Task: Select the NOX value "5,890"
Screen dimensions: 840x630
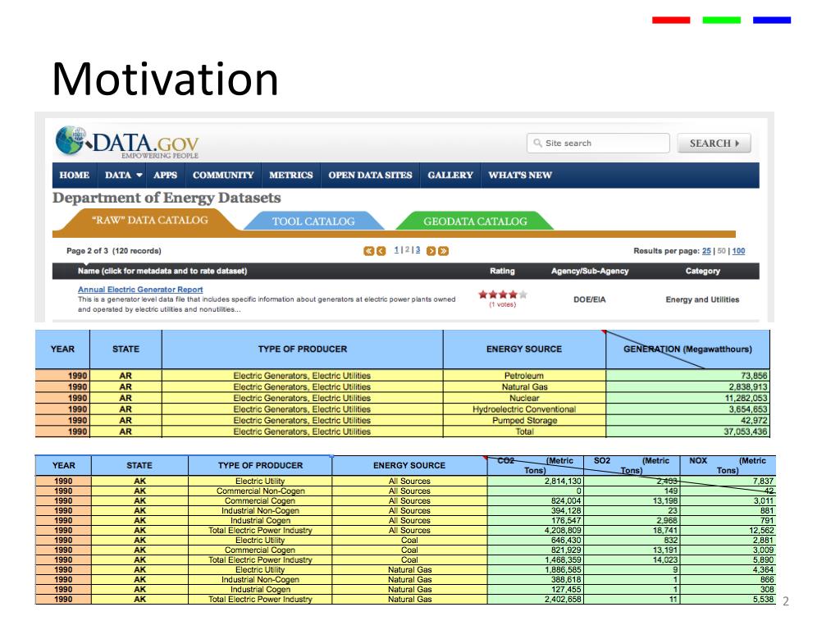Action: [x=728, y=559]
